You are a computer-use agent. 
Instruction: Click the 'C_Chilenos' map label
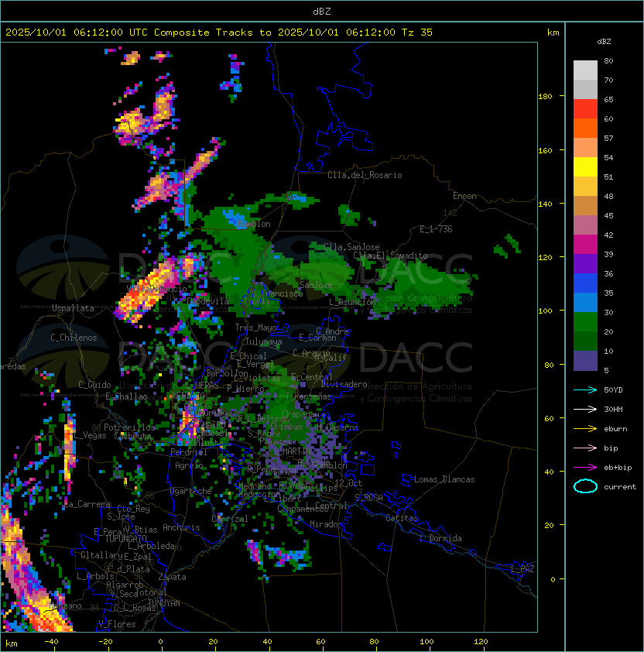[x=74, y=338]
